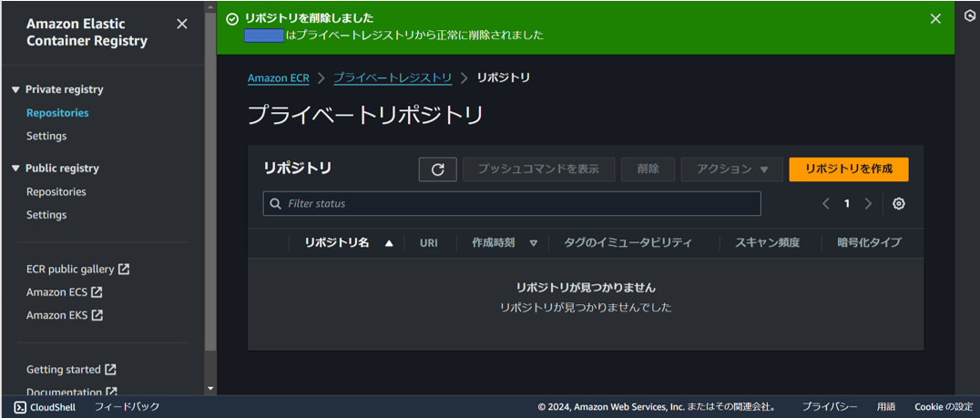The image size is (980, 418).
Task: Click the リポジトリを作成 button
Action: click(x=849, y=169)
